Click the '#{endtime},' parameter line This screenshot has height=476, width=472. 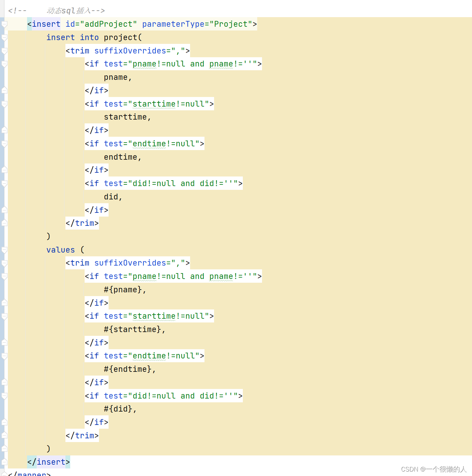[x=130, y=369]
